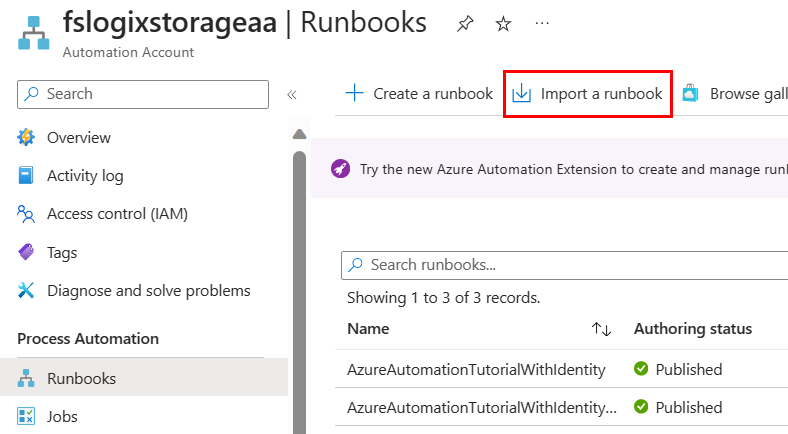Image resolution: width=788 pixels, height=434 pixels.
Task: Open the more options ellipsis menu
Action: (x=541, y=23)
